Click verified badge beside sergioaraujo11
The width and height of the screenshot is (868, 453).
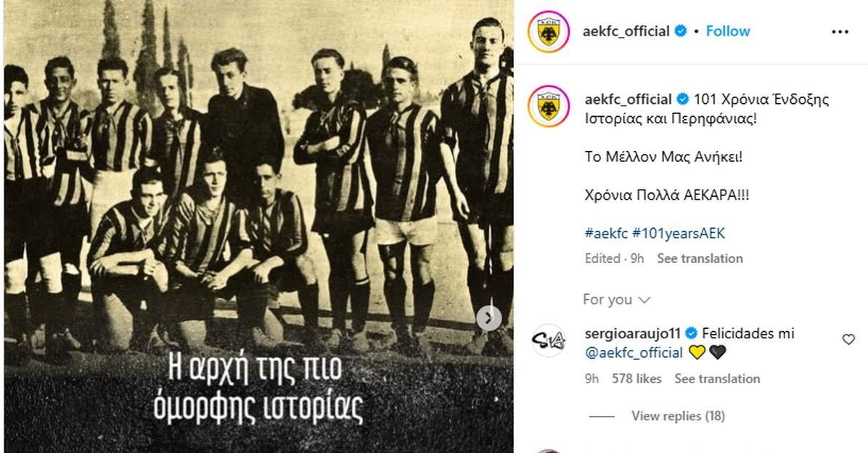pyautogui.click(x=691, y=333)
